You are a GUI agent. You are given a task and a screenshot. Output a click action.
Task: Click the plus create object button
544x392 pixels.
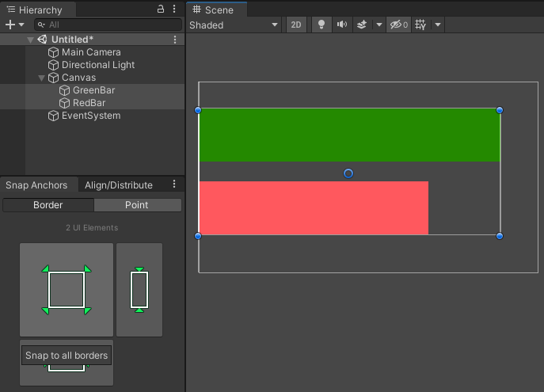pos(10,25)
